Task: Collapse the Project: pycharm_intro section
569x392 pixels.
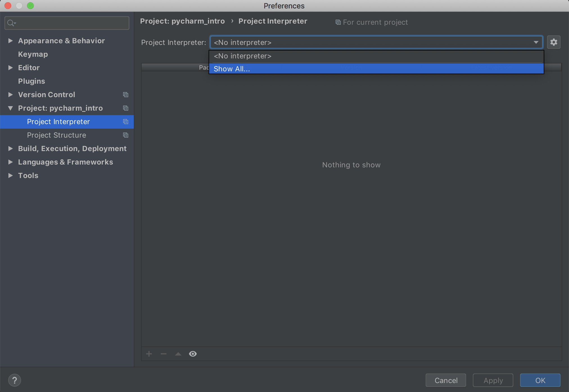Action: (10, 108)
